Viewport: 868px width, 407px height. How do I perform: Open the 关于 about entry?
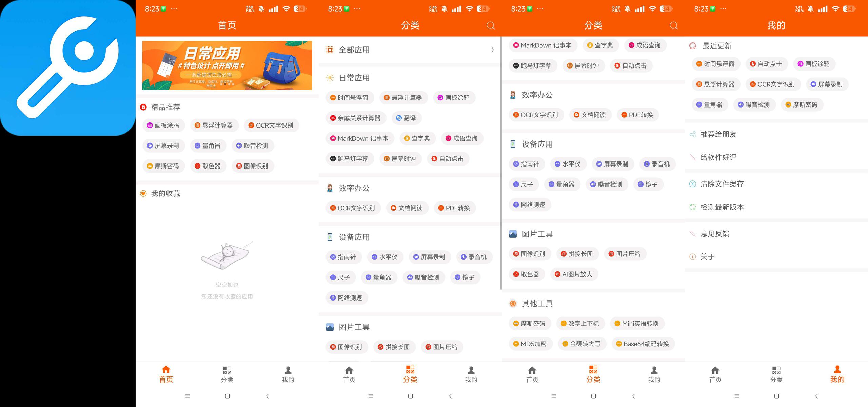pos(707,257)
